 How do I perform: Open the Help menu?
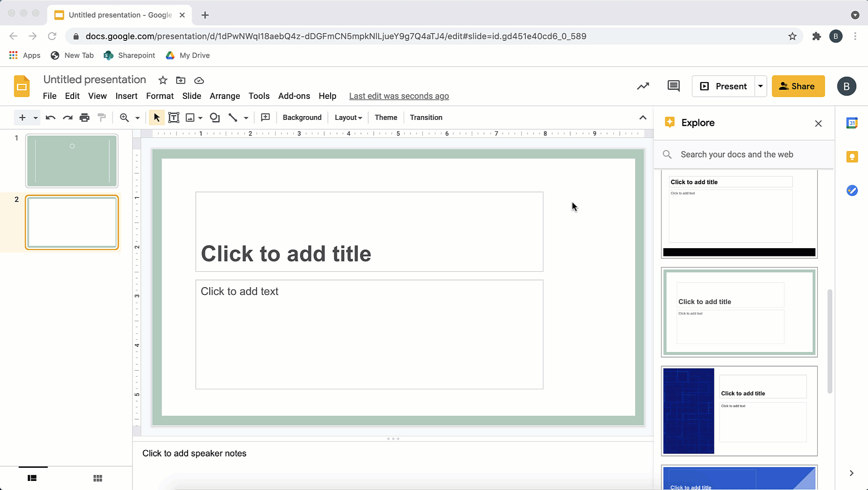pyautogui.click(x=327, y=96)
